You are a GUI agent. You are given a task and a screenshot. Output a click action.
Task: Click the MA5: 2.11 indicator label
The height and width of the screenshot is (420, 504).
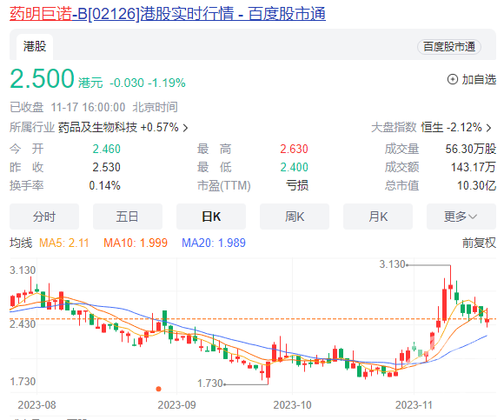point(64,243)
